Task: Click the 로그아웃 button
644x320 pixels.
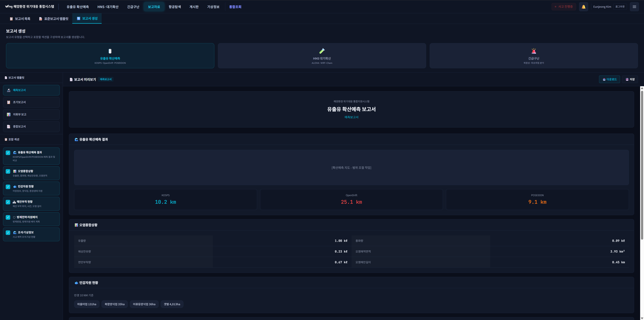Action: click(620, 7)
